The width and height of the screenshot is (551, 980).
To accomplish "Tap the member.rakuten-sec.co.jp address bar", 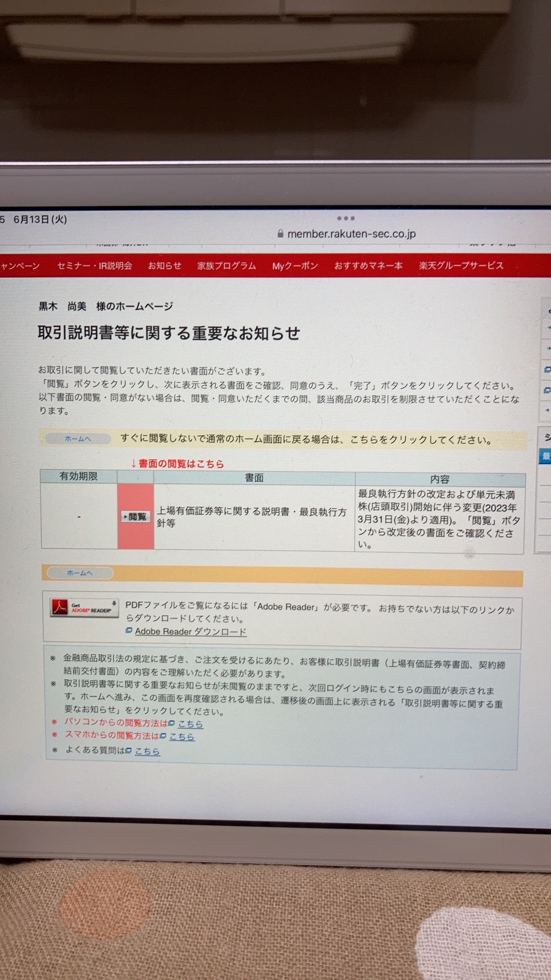I will (x=351, y=234).
